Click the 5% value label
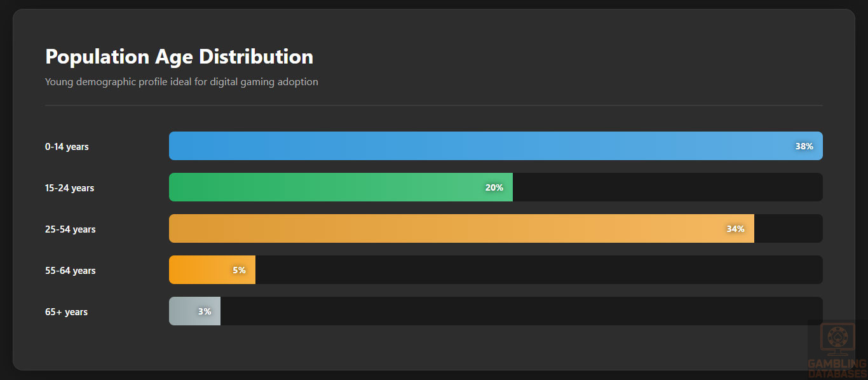Image resolution: width=868 pixels, height=380 pixels. click(x=239, y=270)
